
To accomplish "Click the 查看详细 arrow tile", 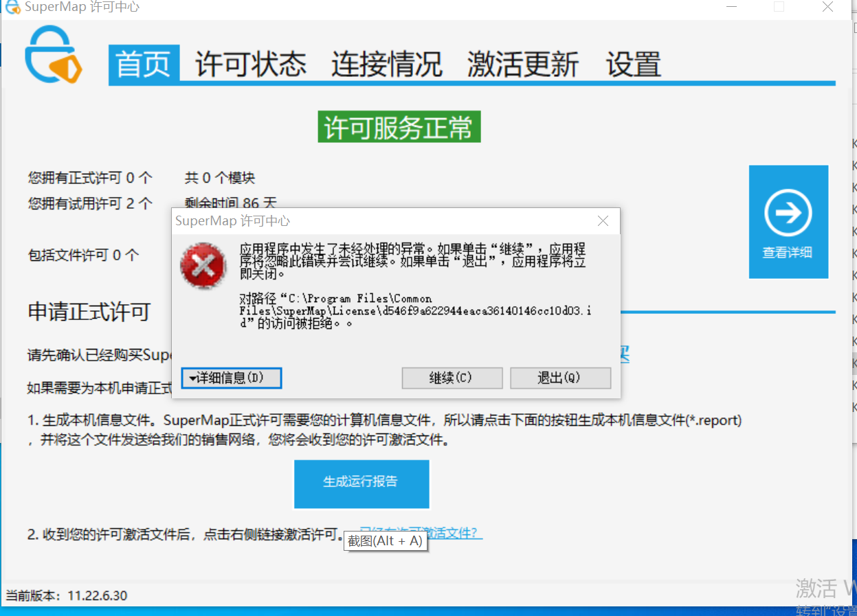I will tap(788, 221).
